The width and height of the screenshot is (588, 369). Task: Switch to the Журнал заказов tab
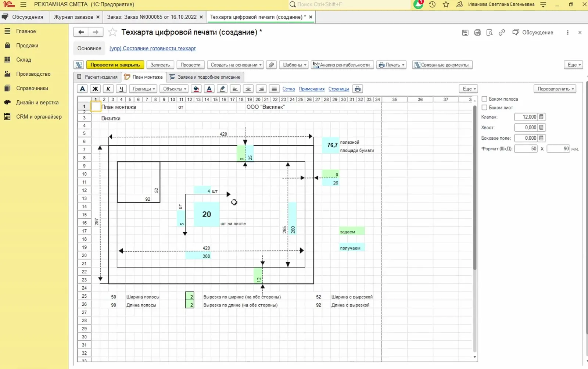(x=73, y=17)
